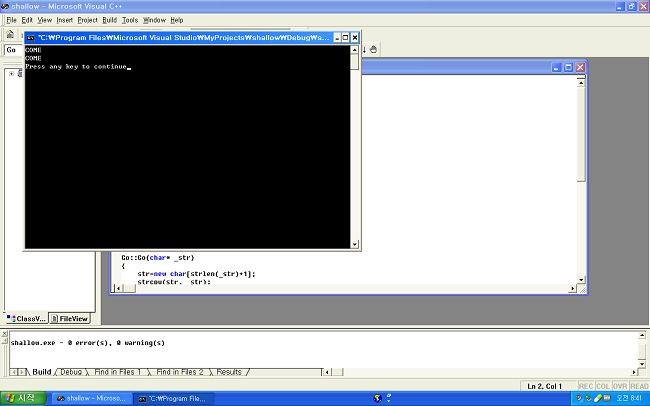Open the Find in Files 1 tab

[116, 372]
